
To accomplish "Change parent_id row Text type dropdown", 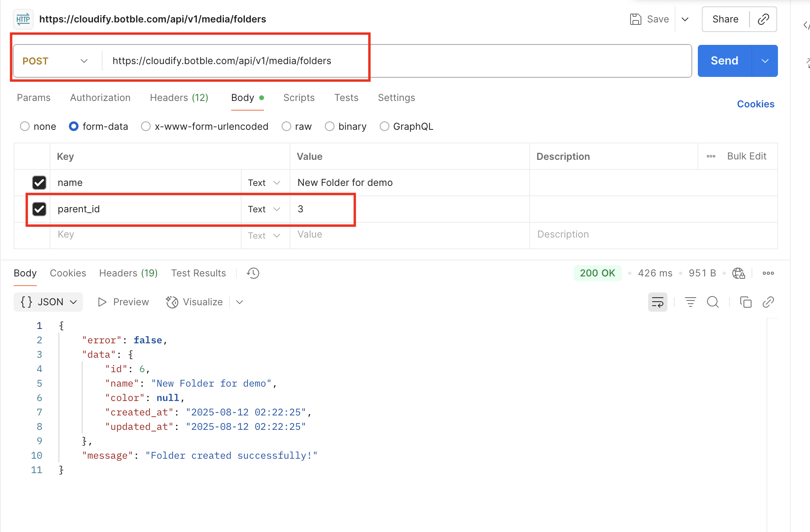I will pos(264,209).
